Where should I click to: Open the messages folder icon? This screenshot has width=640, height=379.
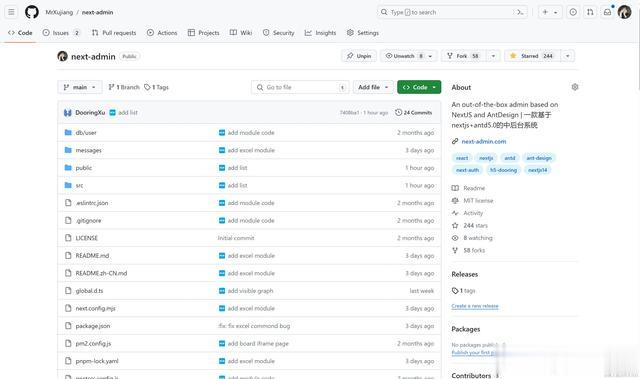[68, 150]
